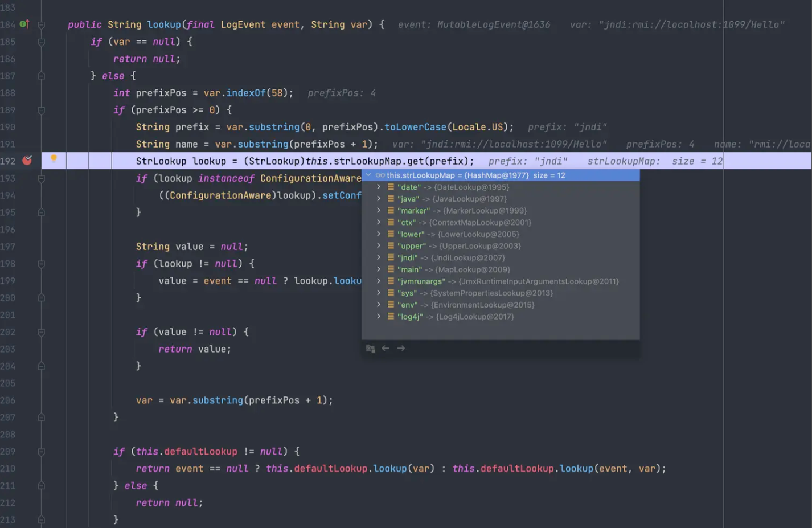Viewport: 812px width, 528px height.
Task: Expand the "sys" SystemPropertiesLookup entry
Action: [379, 293]
